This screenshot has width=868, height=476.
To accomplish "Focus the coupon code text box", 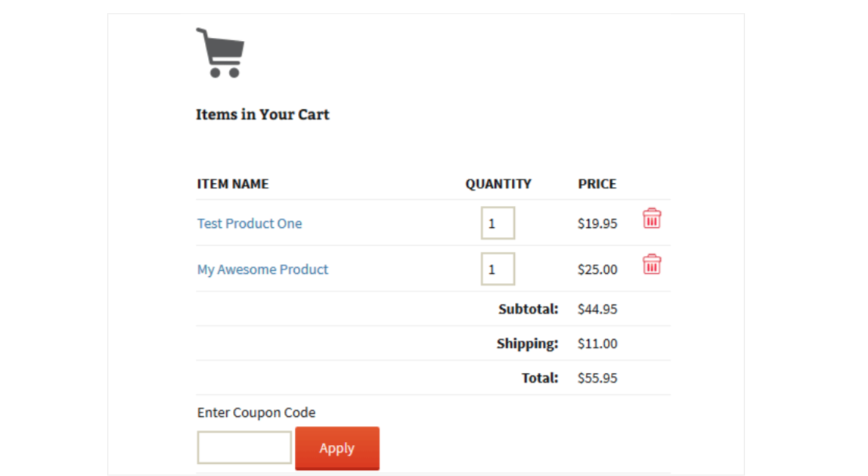I will tap(244, 447).
